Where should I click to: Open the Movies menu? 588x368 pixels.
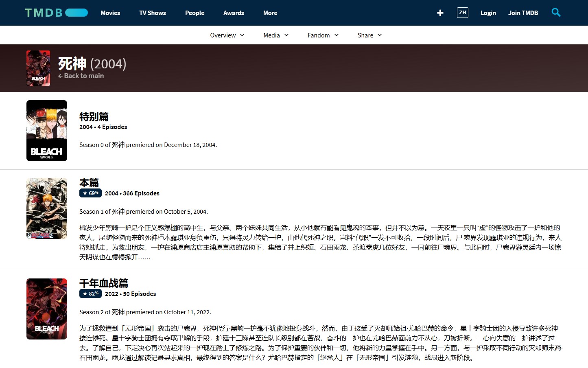pos(110,13)
